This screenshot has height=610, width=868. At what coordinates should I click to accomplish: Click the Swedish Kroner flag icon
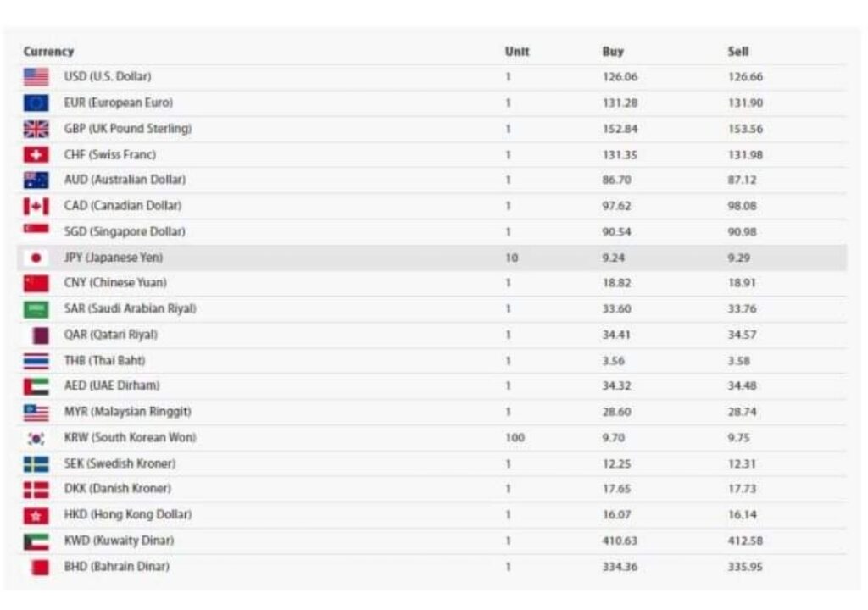[36, 464]
